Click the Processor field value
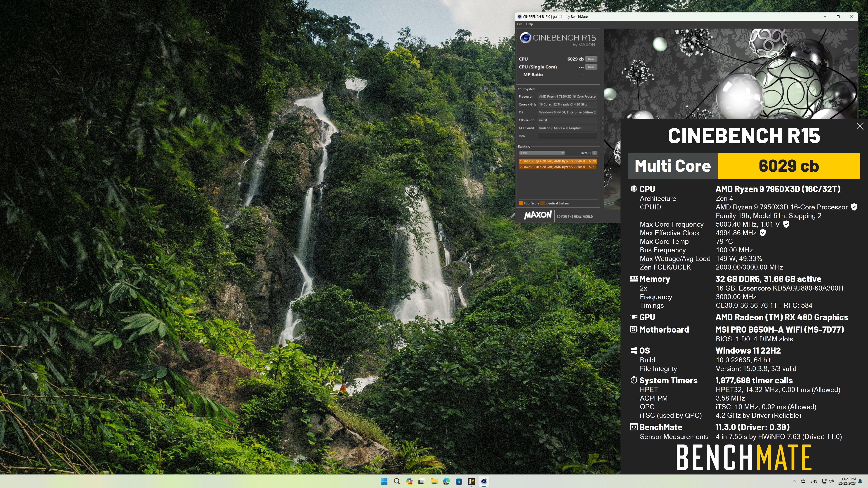This screenshot has height=488, width=868. point(567,96)
